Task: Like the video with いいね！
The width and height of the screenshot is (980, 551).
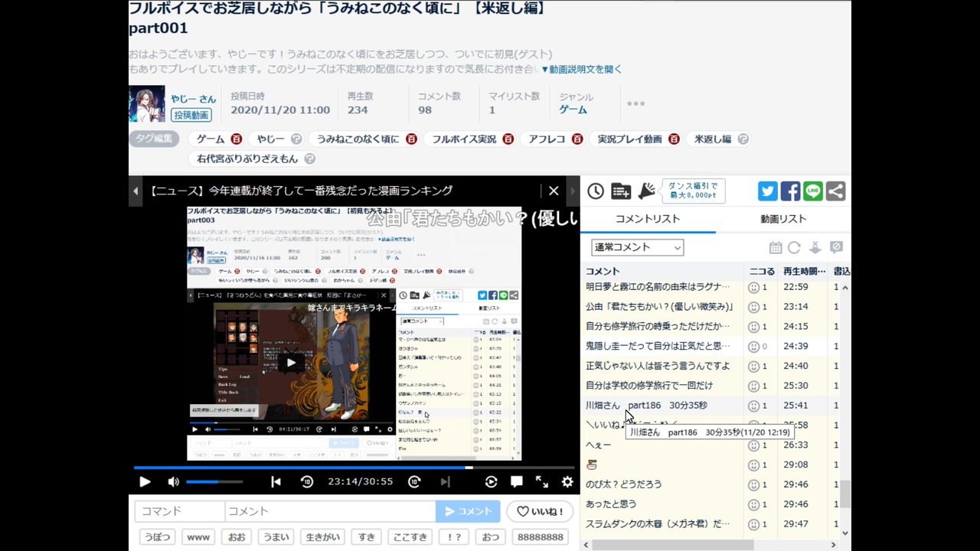Action: [x=541, y=511]
